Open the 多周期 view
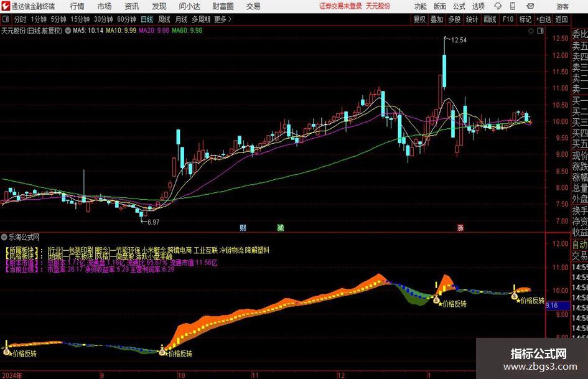The width and height of the screenshot is (588, 379). tap(201, 19)
